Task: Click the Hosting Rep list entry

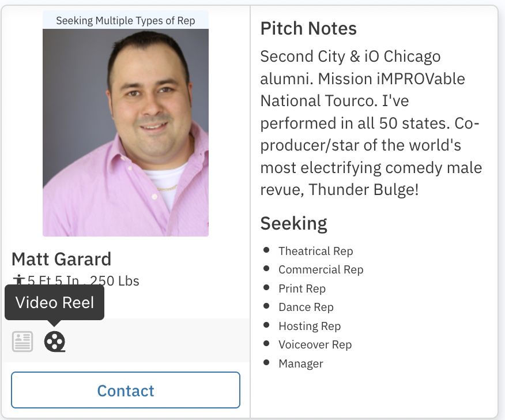Action: click(x=309, y=326)
